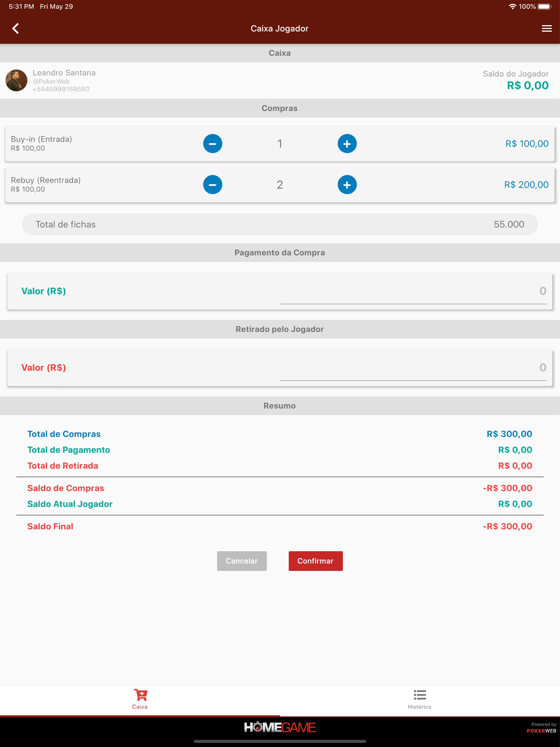Screen dimensions: 560x747
Task: Tap the status bar clock 5:31 PM
Action: click(21, 7)
